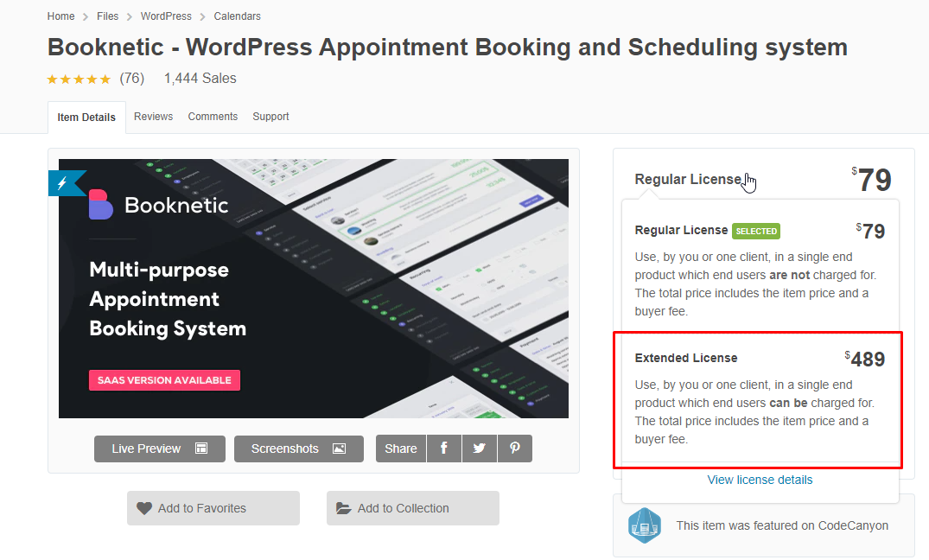Open Files breadcrumb link
This screenshot has height=560, width=929.
107,16
